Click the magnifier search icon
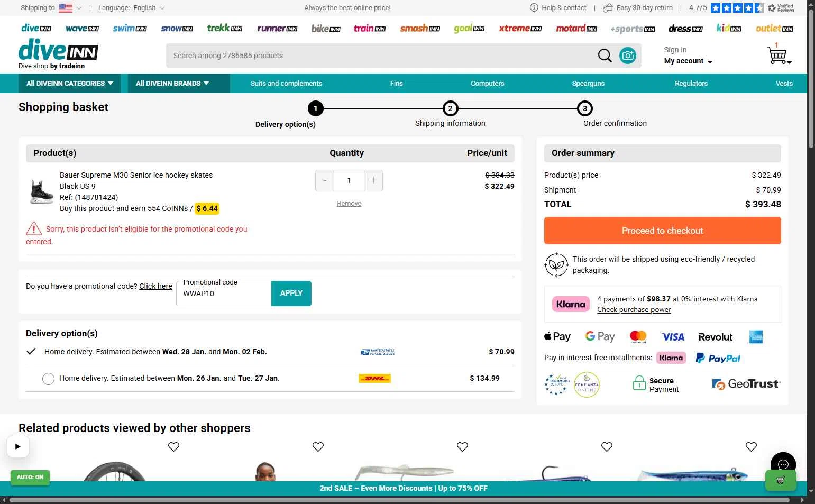The height and width of the screenshot is (504, 815). [x=605, y=56]
